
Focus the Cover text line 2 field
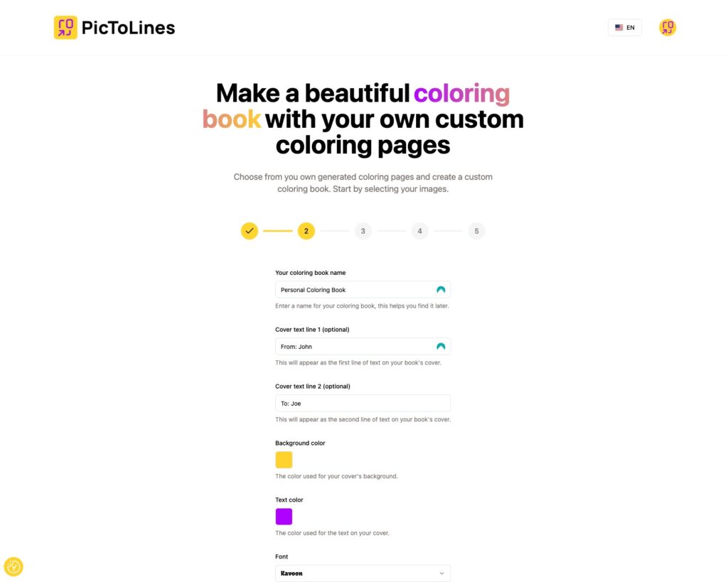pos(363,403)
